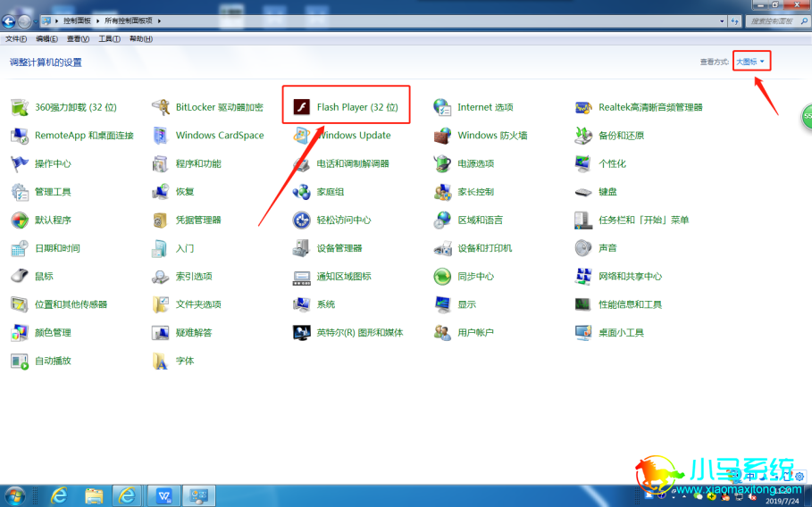The width and height of the screenshot is (812, 507).
Task: Click the Back navigation button
Action: pyautogui.click(x=8, y=21)
